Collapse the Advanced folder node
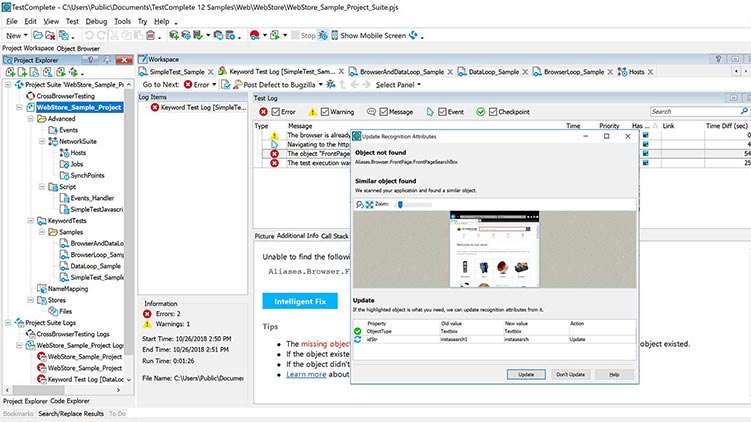 [x=31, y=119]
